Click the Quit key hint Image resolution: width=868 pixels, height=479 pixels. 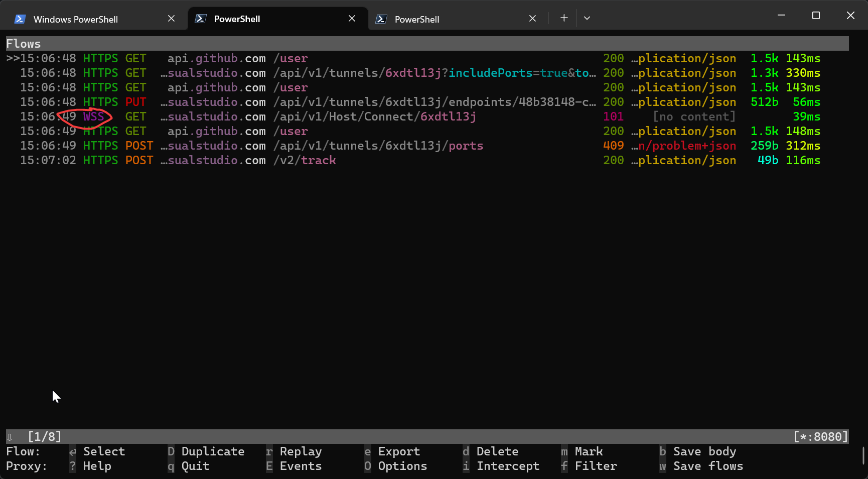click(x=188, y=466)
